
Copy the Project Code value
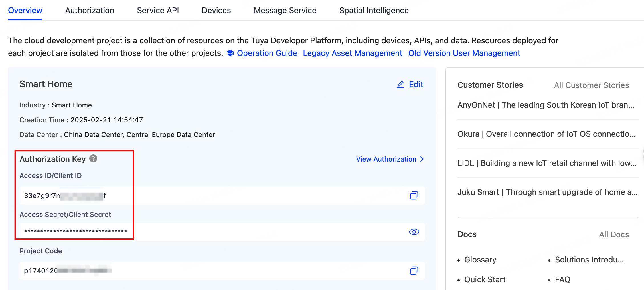point(414,271)
